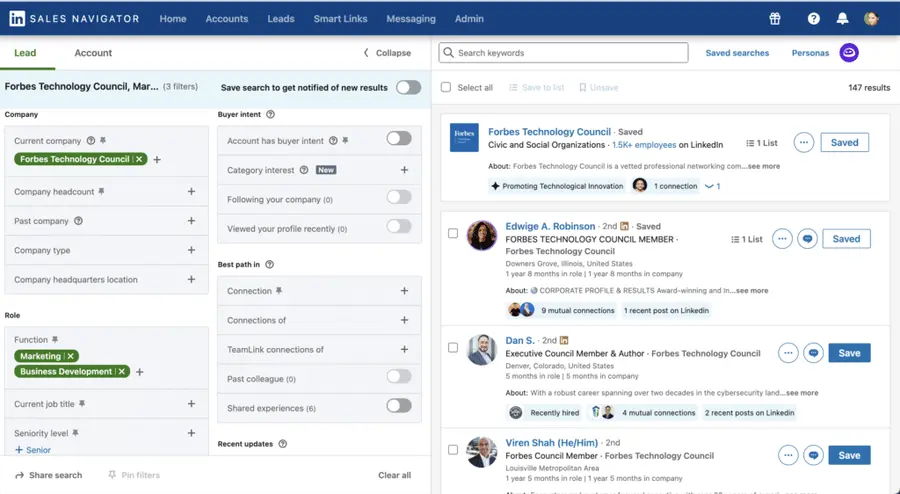Toggle Shared experiences switch
Viewport: 900px width, 494px height.
click(x=399, y=406)
